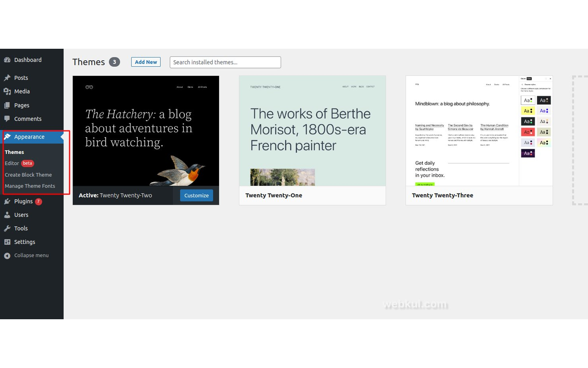
Task: Click the Themes page heading
Action: (x=89, y=62)
